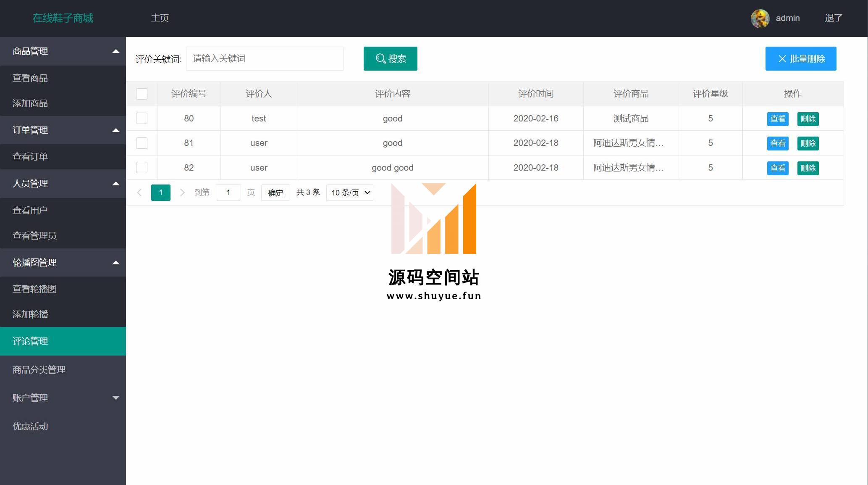Open 查看管理员 in the sidebar

pyautogui.click(x=63, y=235)
